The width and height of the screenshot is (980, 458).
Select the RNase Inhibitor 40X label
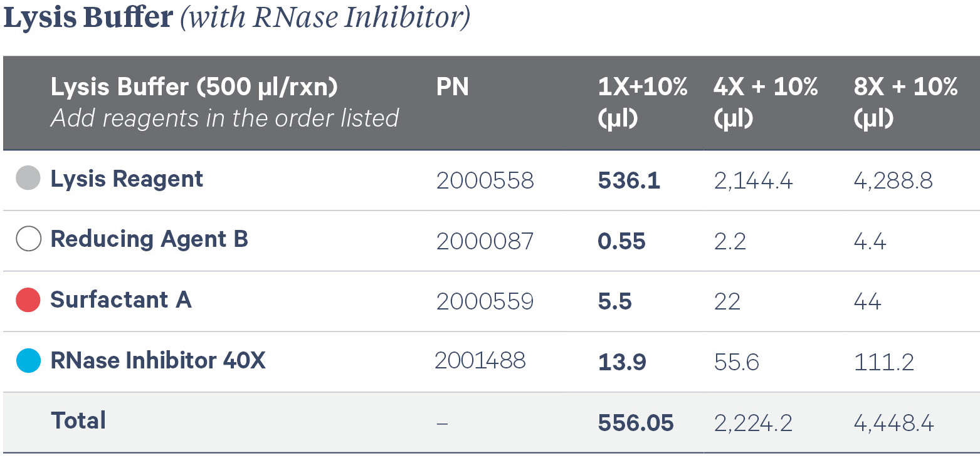tap(158, 361)
